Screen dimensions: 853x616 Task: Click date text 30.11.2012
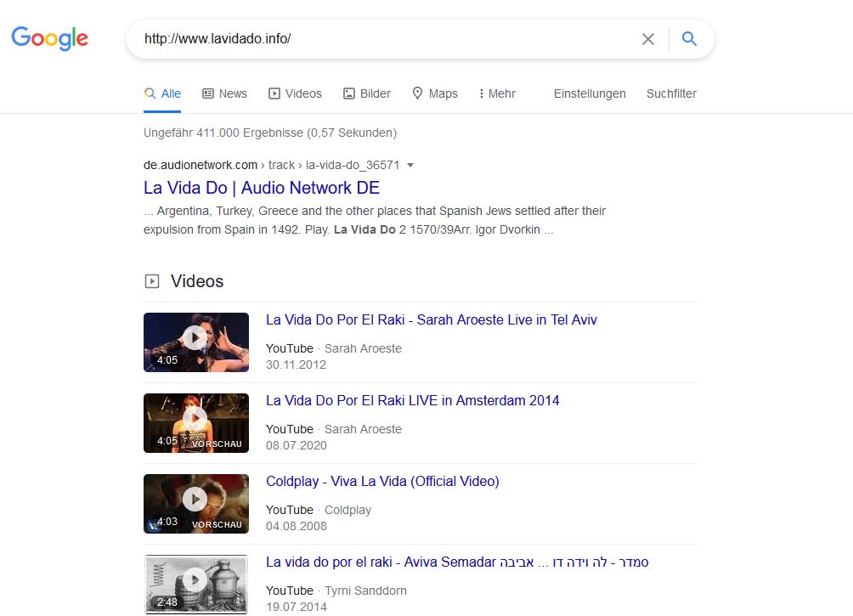point(296,365)
